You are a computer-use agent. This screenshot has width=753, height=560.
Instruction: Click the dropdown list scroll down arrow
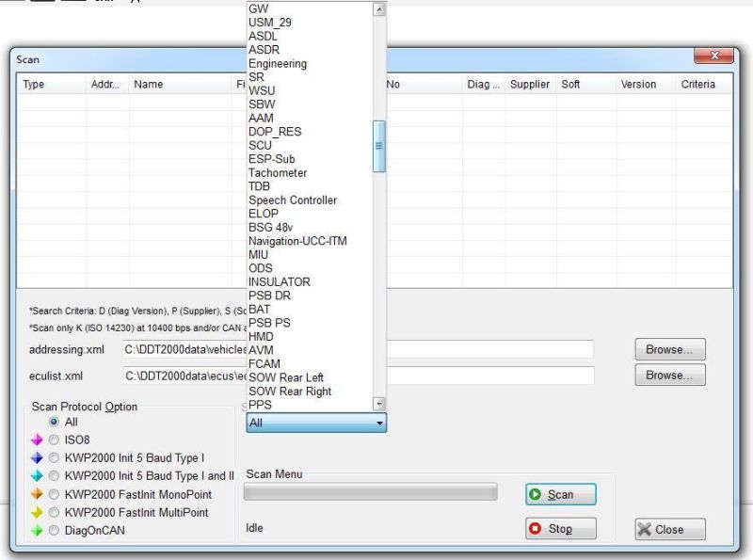pos(379,404)
